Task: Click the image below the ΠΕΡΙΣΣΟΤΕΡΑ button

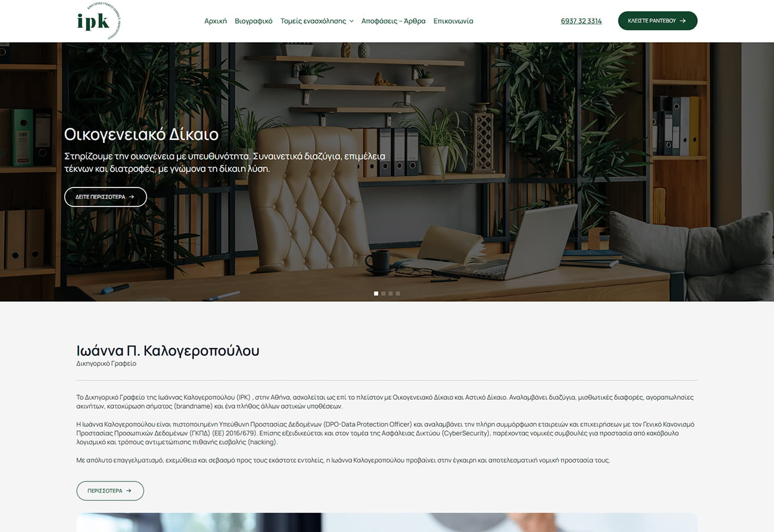Action: point(387,522)
